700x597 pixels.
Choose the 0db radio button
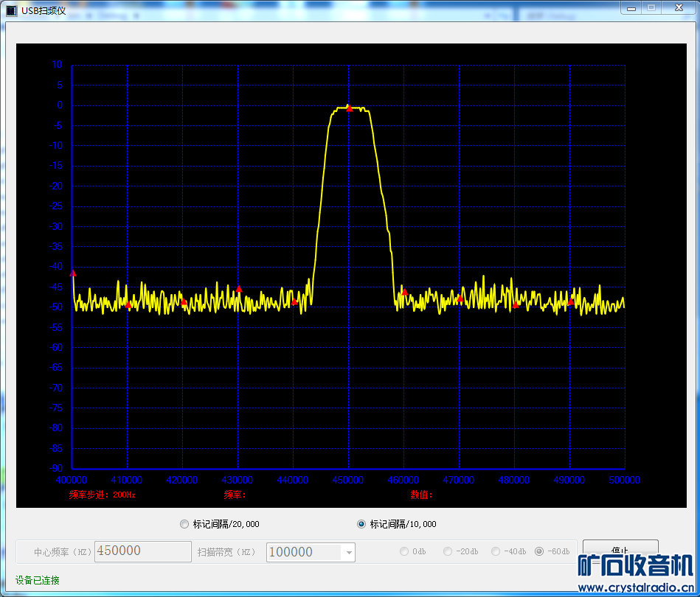click(404, 551)
